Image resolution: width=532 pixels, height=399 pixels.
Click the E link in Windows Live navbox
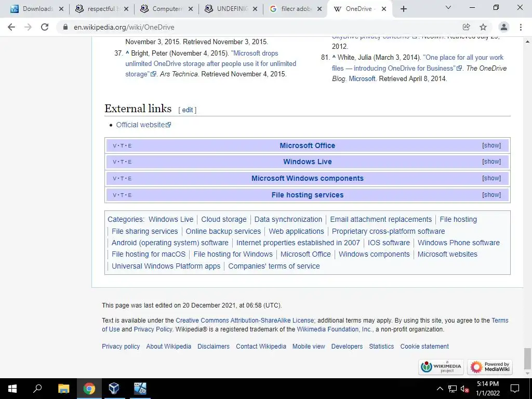pos(129,162)
